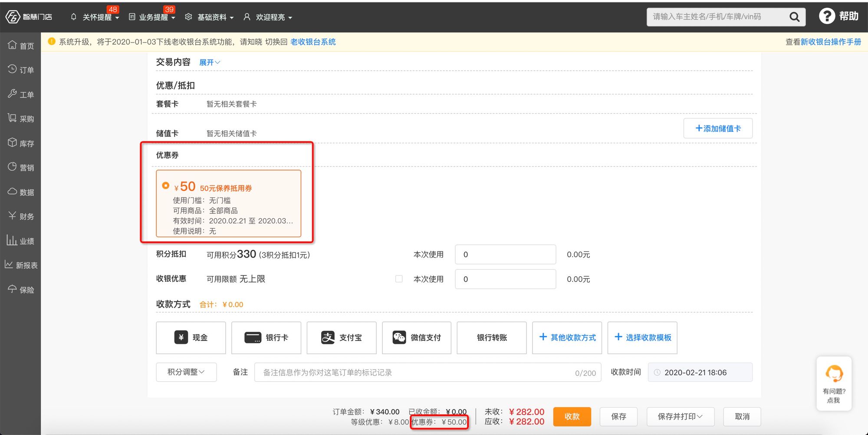Open the 新收银台操作手册 link
This screenshot has height=435, width=868.
click(831, 42)
